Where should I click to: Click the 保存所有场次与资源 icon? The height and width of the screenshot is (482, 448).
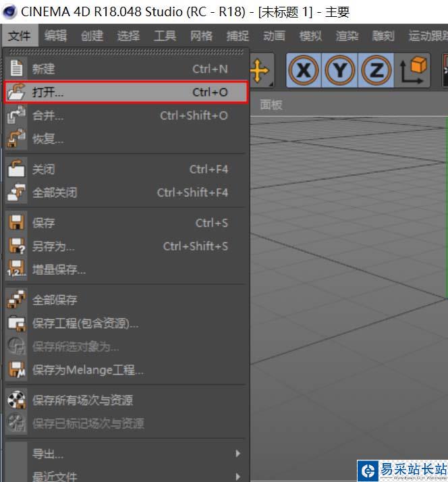(16, 400)
